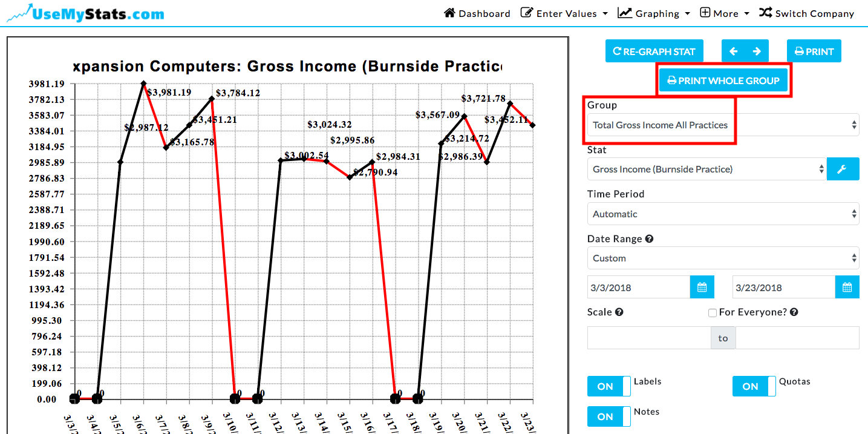Image resolution: width=868 pixels, height=434 pixels.
Task: Check the For Everyone? checkbox
Action: click(713, 313)
